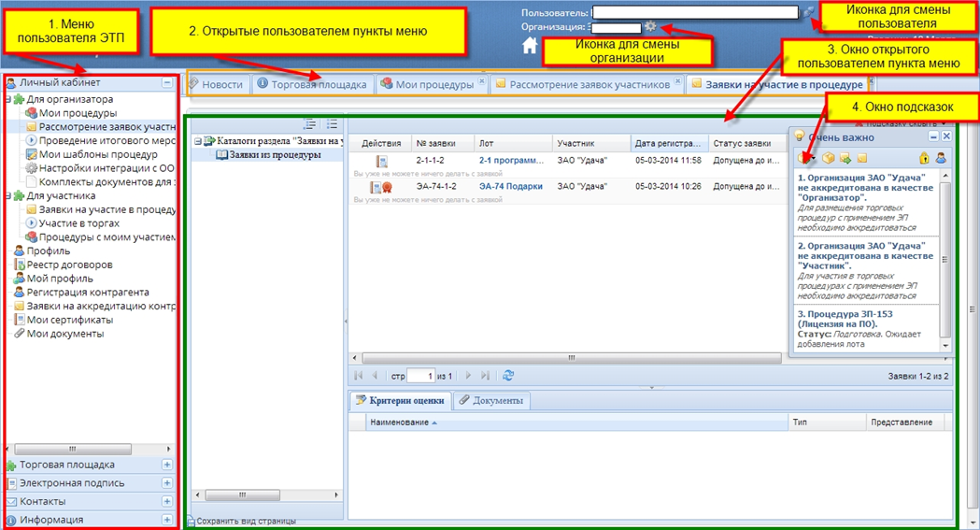Collapse the Личный кабинет panel

pos(167,83)
